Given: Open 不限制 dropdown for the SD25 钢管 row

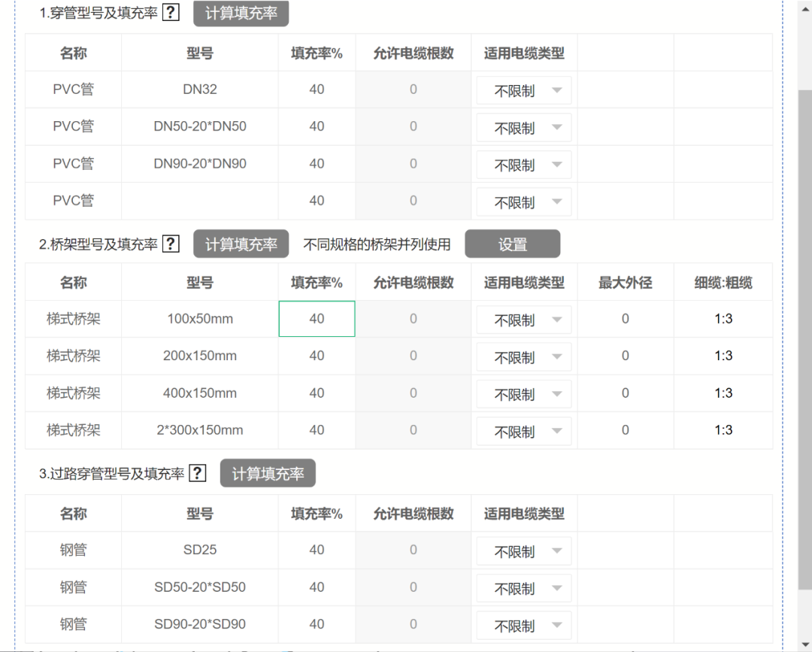Looking at the screenshot, I should [x=523, y=550].
